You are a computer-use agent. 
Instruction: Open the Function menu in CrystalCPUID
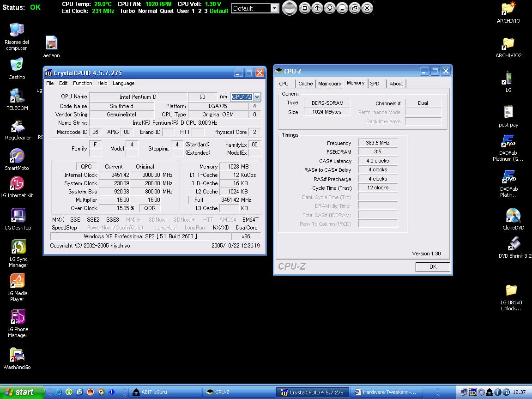click(x=83, y=83)
